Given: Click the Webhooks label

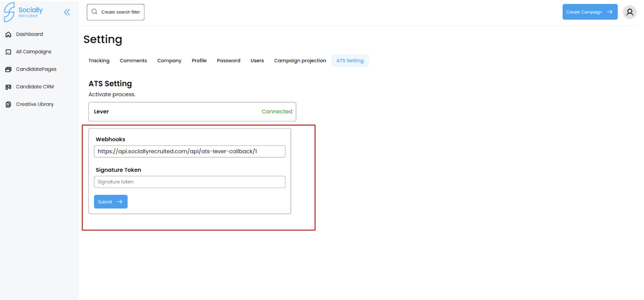Looking at the screenshot, I should click(x=110, y=139).
